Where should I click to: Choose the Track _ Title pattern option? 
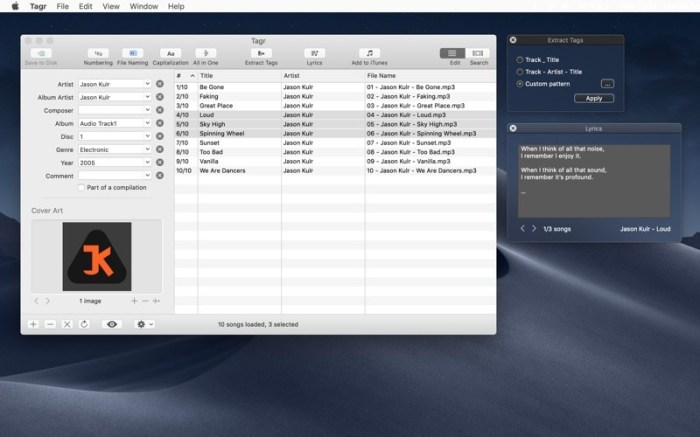tap(519, 60)
